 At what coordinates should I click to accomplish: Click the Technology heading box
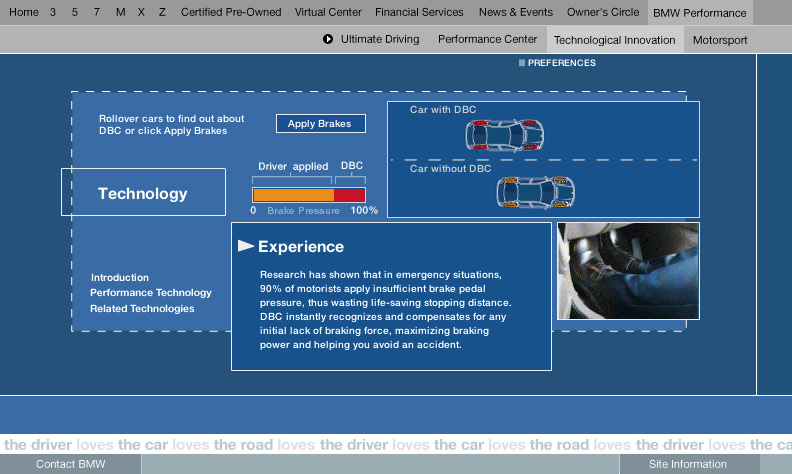pos(143,192)
